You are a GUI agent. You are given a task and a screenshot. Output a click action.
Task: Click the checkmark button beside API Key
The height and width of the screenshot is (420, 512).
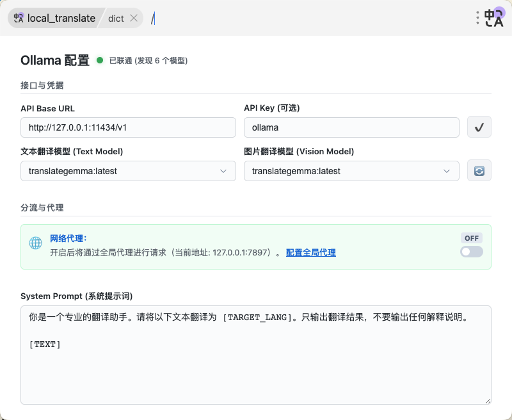[x=479, y=127]
